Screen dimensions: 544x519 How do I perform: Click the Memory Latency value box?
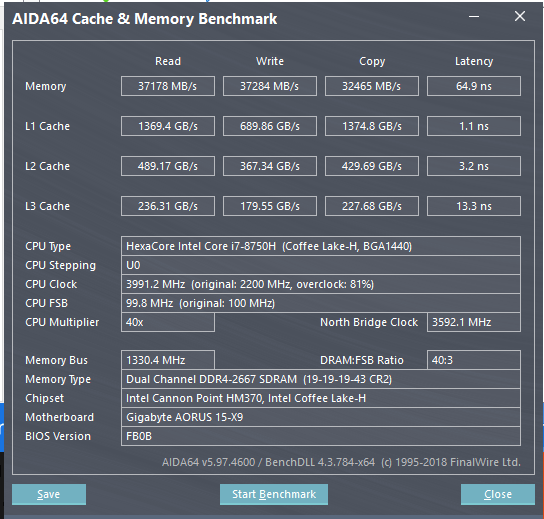pyautogui.click(x=474, y=86)
